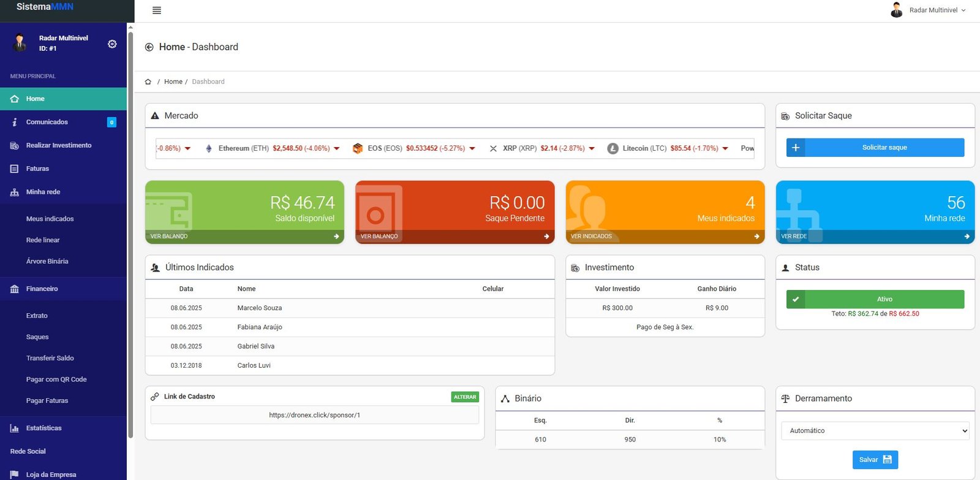Collapse the Minha rede submenu
980x480 pixels.
coord(63,192)
